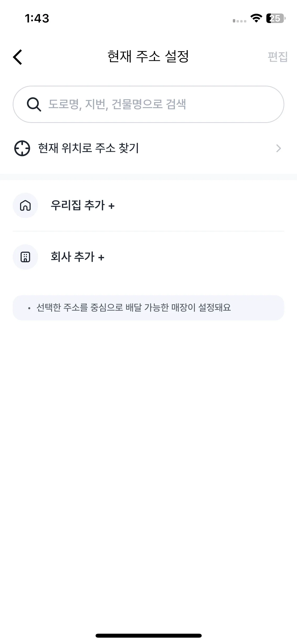Screen dimensions: 297x644
Task: Tap the magnifier icon in the search bar
Action: [34, 104]
